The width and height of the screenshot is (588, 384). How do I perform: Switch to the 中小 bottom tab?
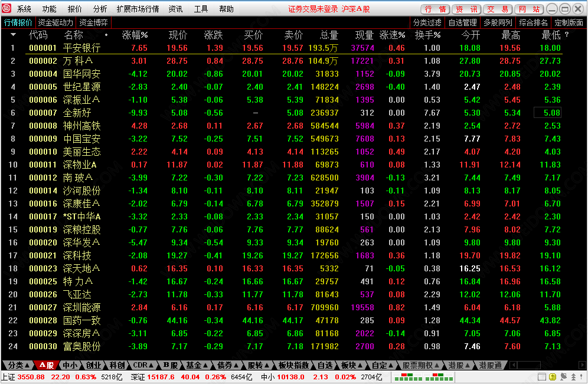point(70,365)
